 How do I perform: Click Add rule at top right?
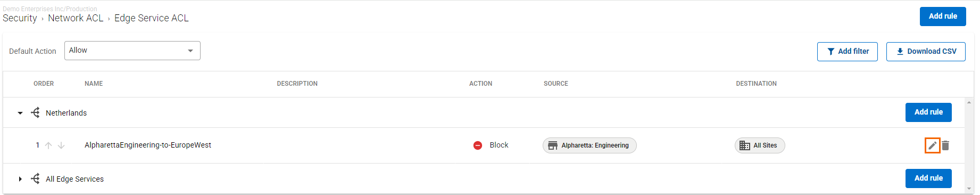point(943,17)
